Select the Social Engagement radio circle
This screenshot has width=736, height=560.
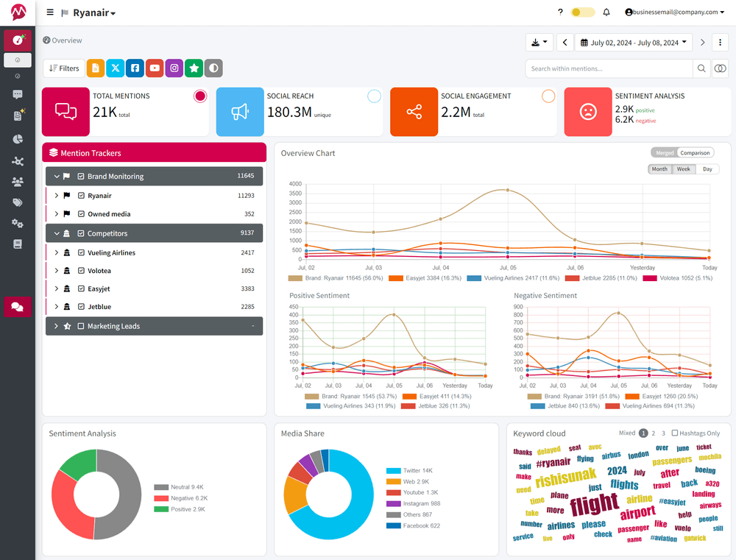pyautogui.click(x=548, y=96)
